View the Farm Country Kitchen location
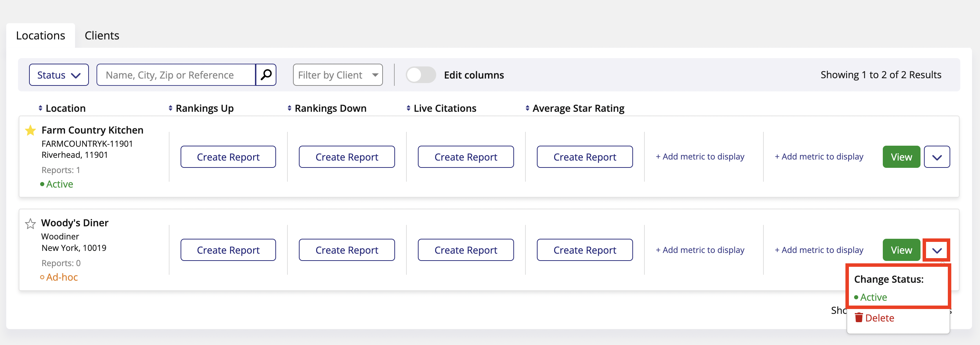This screenshot has width=980, height=345. (x=901, y=157)
